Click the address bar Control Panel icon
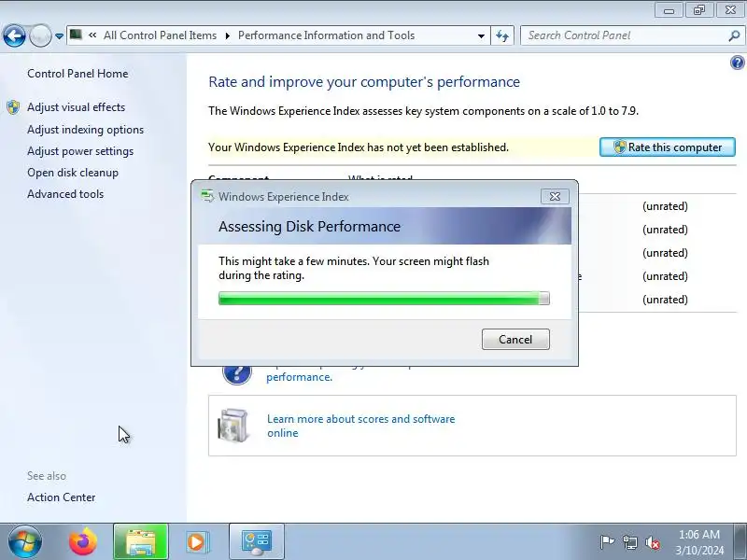This screenshot has width=747, height=560. pyautogui.click(x=76, y=35)
